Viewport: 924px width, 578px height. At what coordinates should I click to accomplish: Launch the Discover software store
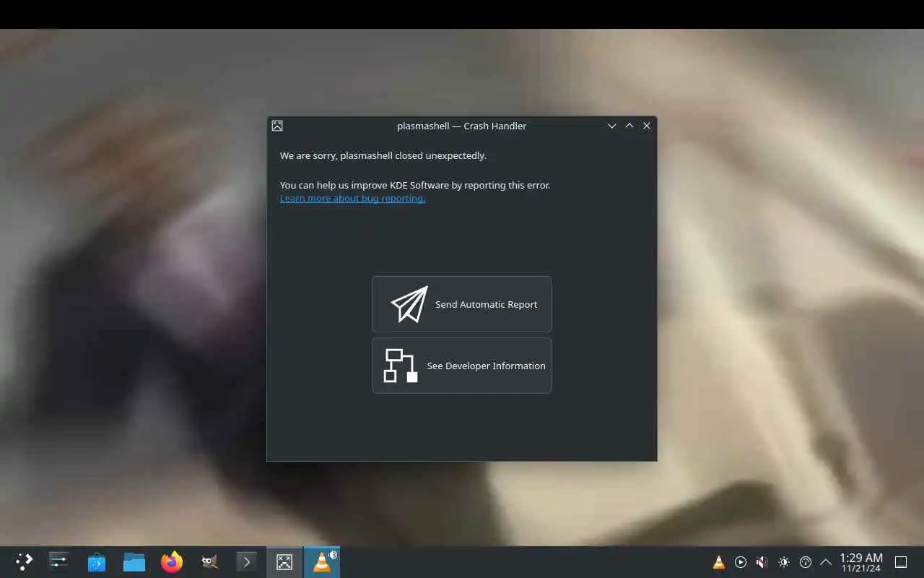[x=97, y=562]
